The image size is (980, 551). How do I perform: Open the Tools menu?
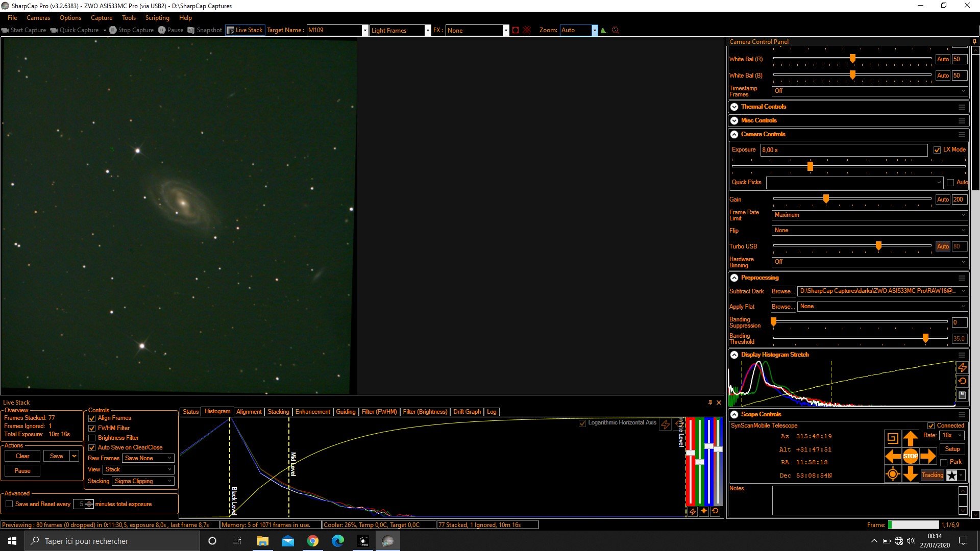coord(129,18)
